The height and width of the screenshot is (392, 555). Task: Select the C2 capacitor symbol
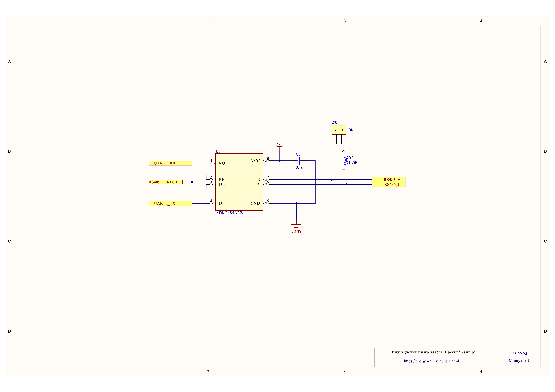[298, 161]
